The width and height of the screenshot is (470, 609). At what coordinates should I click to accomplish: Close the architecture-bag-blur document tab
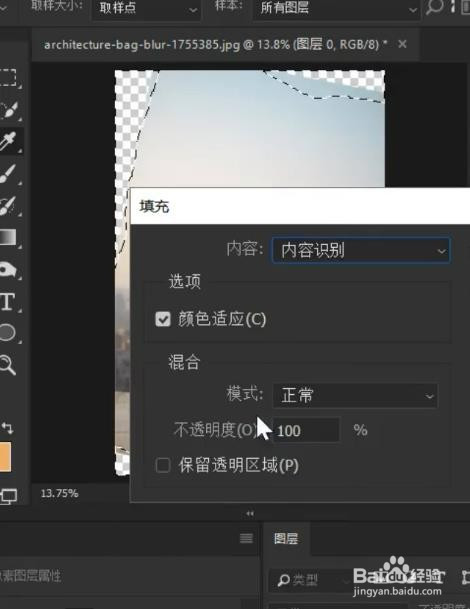click(x=402, y=44)
